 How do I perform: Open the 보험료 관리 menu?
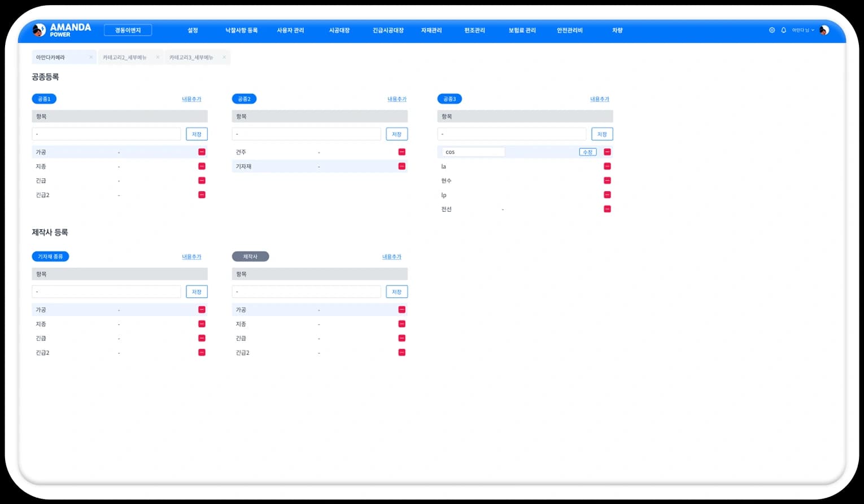(x=522, y=30)
